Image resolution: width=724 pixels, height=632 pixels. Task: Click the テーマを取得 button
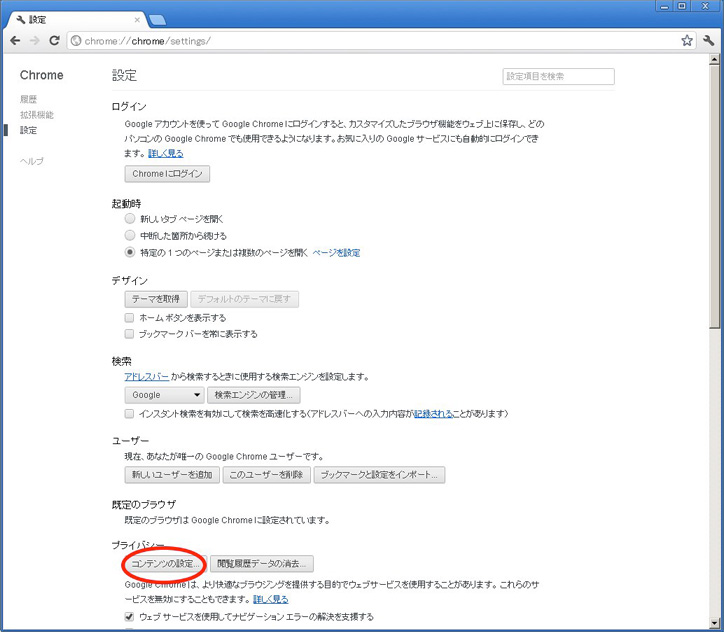[x=156, y=299]
